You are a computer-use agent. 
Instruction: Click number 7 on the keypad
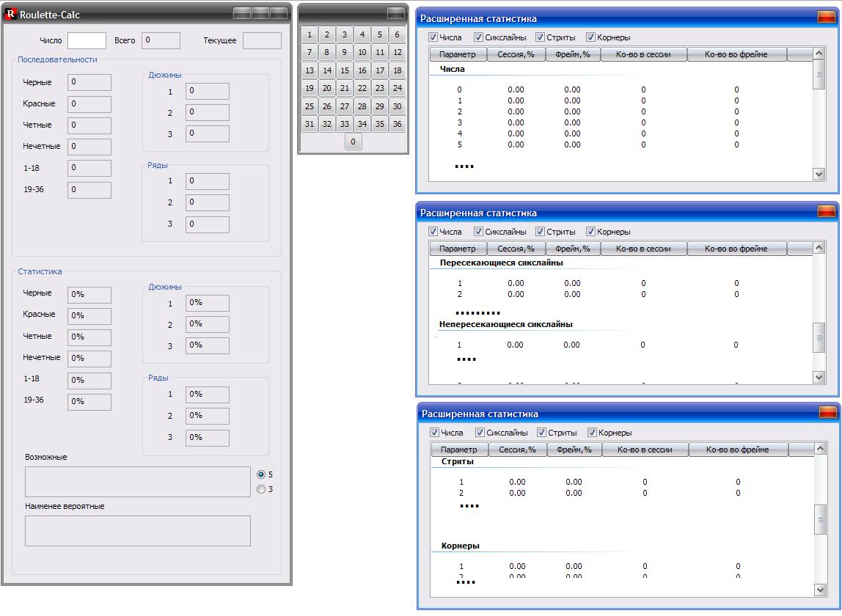(310, 52)
